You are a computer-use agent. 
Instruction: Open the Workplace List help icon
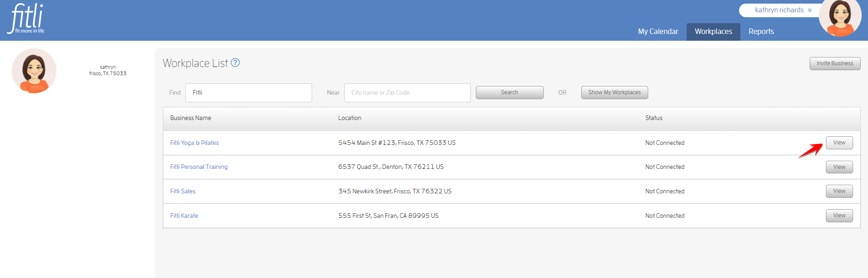click(x=235, y=63)
